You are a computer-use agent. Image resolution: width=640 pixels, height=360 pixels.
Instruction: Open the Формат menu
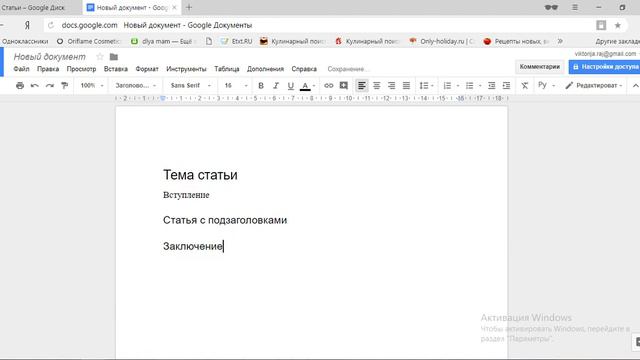pos(147,69)
